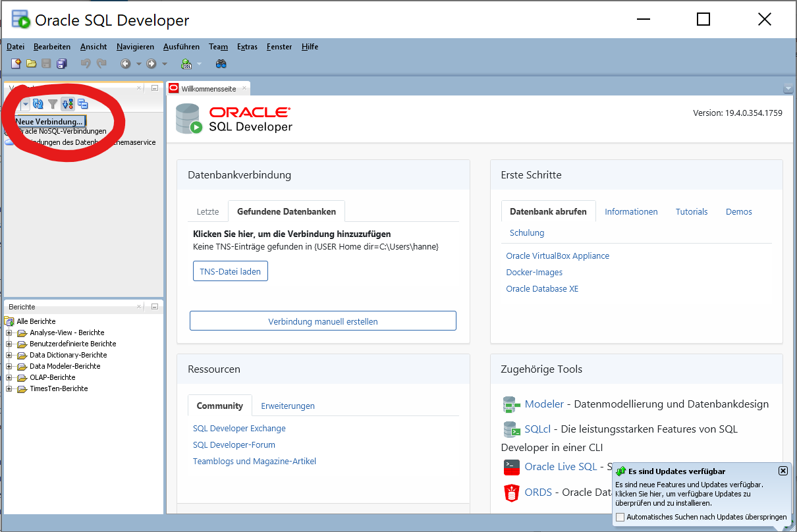
Task: Open the Forward history dropdown arrow
Action: 165,64
